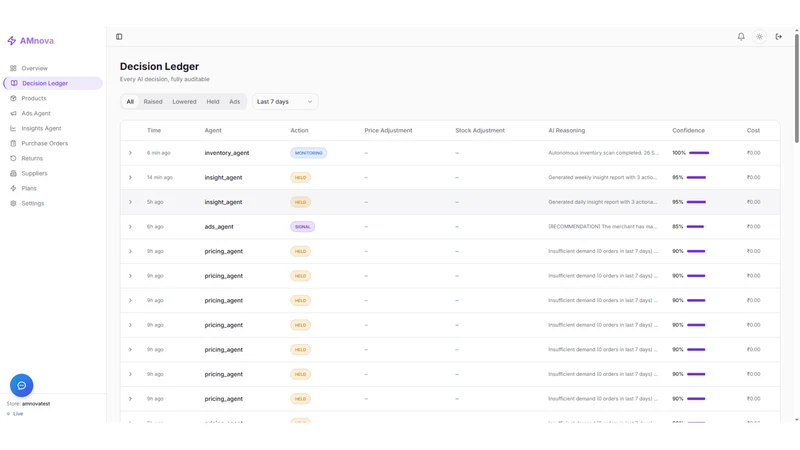
Task: Open the blue chat bubble button
Action: point(21,385)
